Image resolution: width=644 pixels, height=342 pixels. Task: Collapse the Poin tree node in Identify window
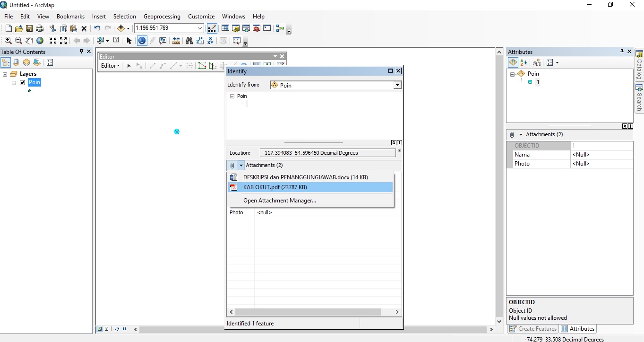[232, 96]
